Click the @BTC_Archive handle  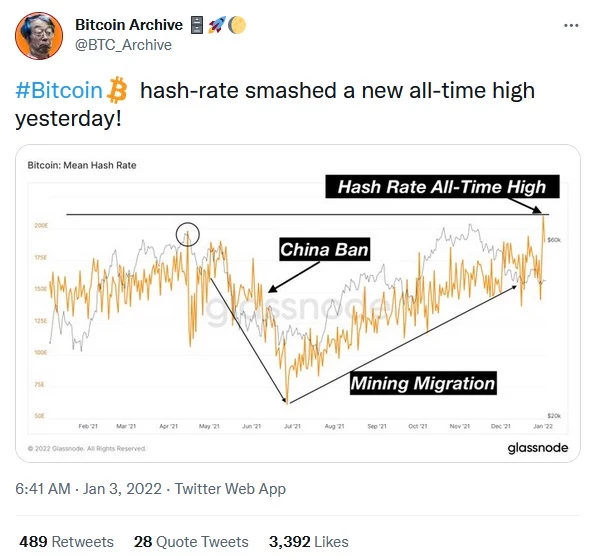point(123,45)
